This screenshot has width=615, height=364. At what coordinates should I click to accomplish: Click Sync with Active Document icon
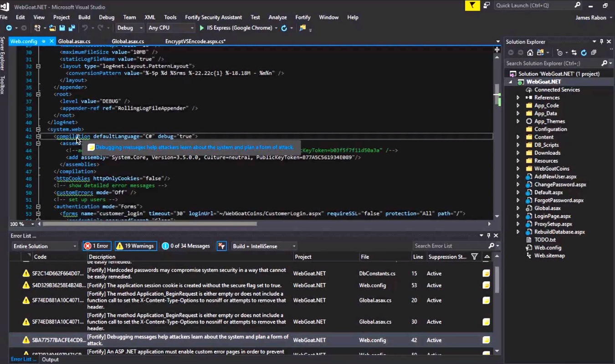click(574, 53)
